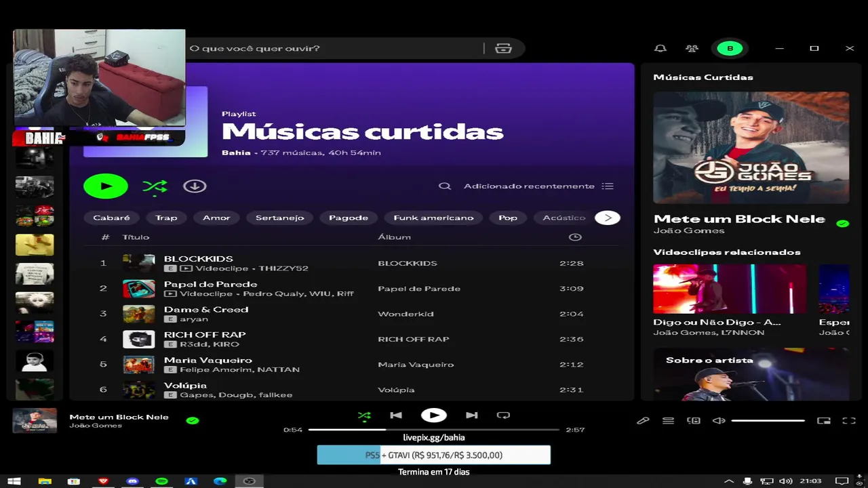
Task: Open OBS Studio from the taskbar
Action: pos(249,481)
